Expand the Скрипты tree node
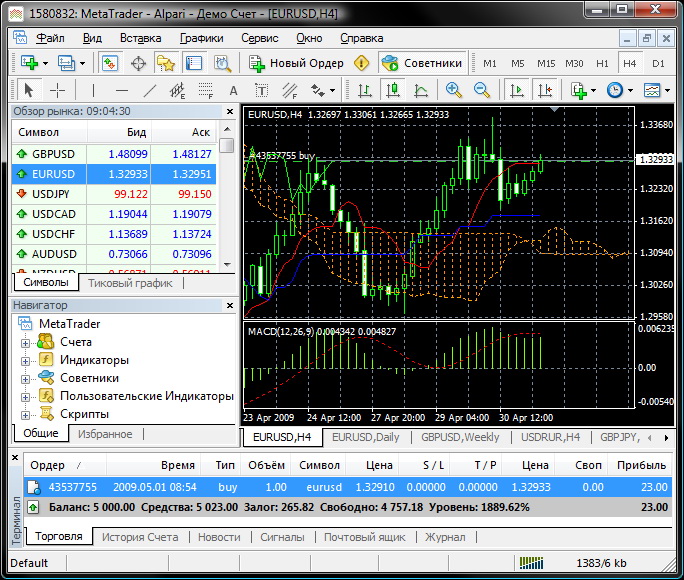 (x=25, y=415)
